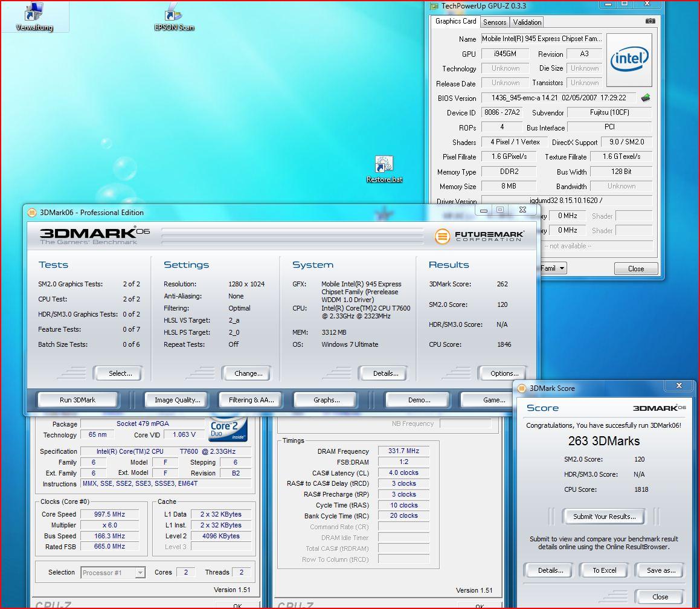The width and height of the screenshot is (700, 609).
Task: Click Close button in GPU-Z window
Action: pos(636,268)
